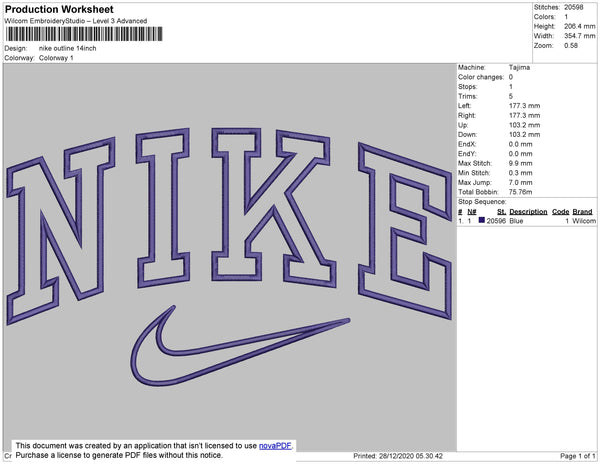Click the Code column header

pos(561,212)
